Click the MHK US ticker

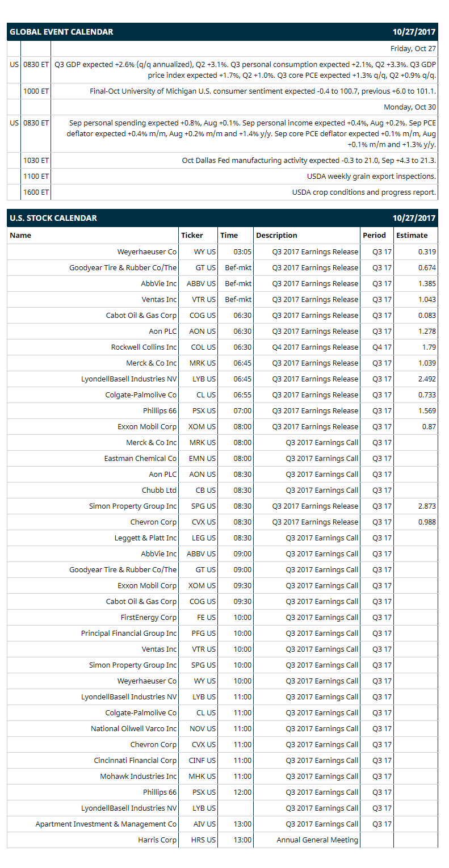click(203, 776)
